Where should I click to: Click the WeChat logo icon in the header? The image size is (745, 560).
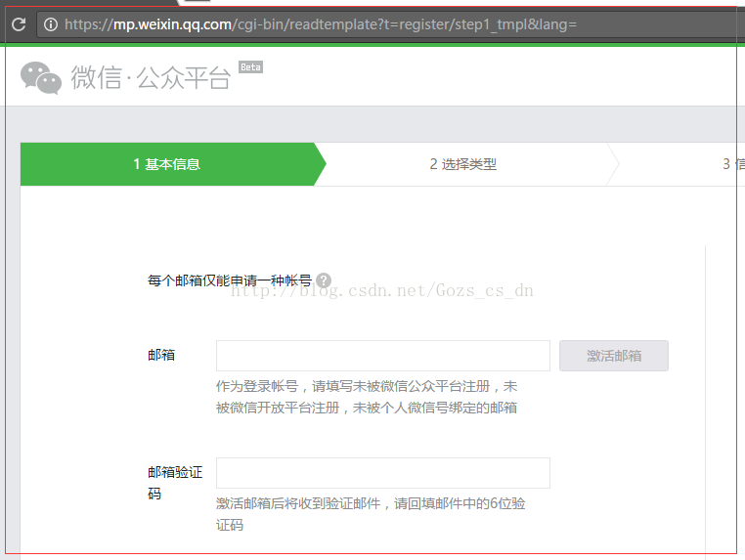pyautogui.click(x=41, y=77)
